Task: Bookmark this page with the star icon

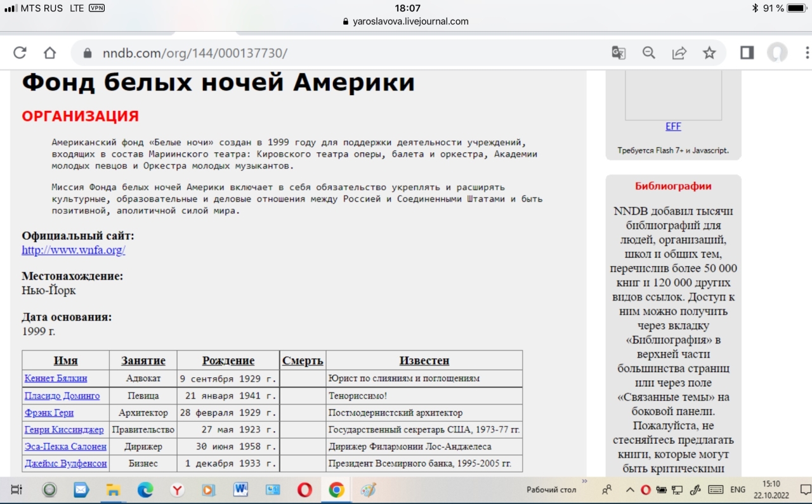Action: click(x=709, y=53)
